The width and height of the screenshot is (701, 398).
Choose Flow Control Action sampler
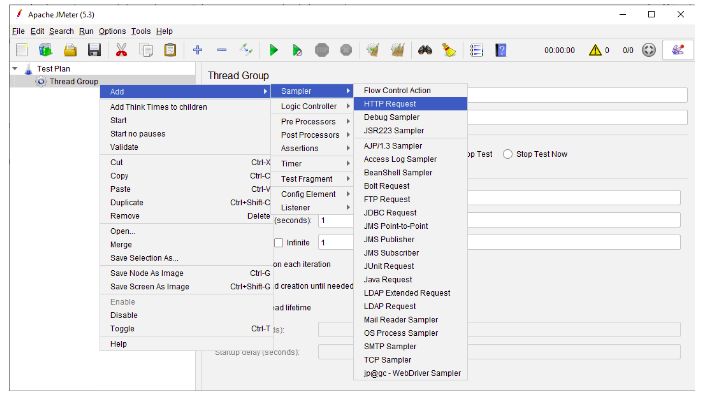[x=410, y=90]
